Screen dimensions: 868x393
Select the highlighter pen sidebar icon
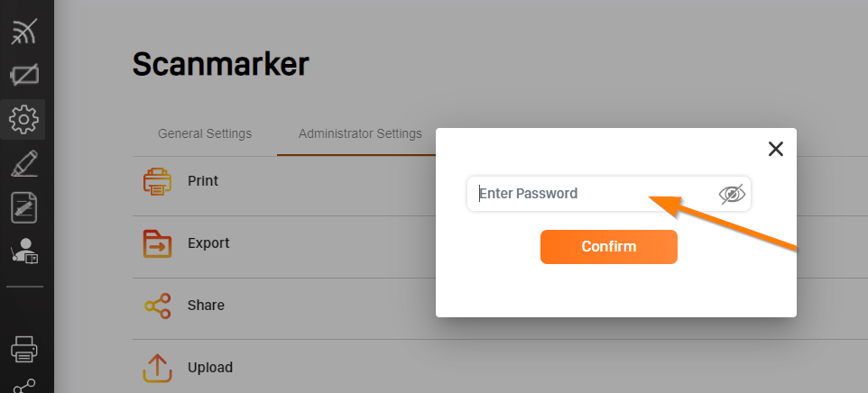[24, 164]
